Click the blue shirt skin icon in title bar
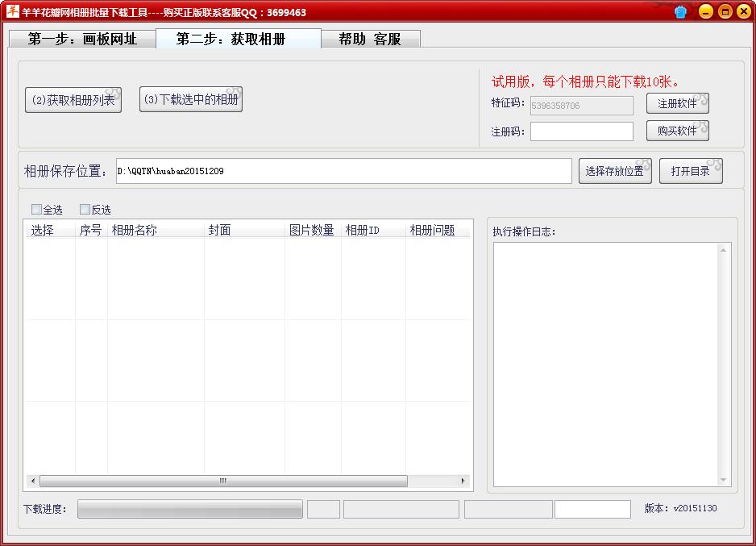756x546 pixels. (681, 11)
